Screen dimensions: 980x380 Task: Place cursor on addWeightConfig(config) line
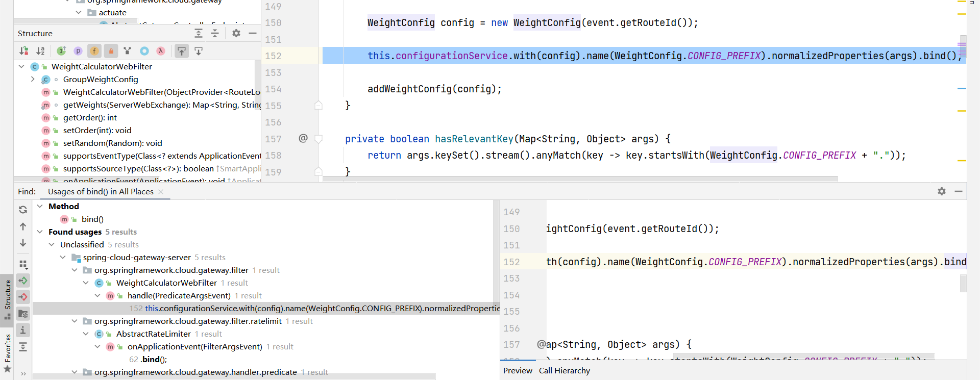(434, 89)
